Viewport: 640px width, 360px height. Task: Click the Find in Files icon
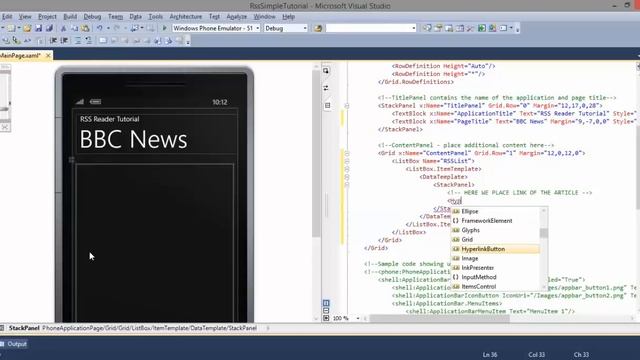click(318, 28)
